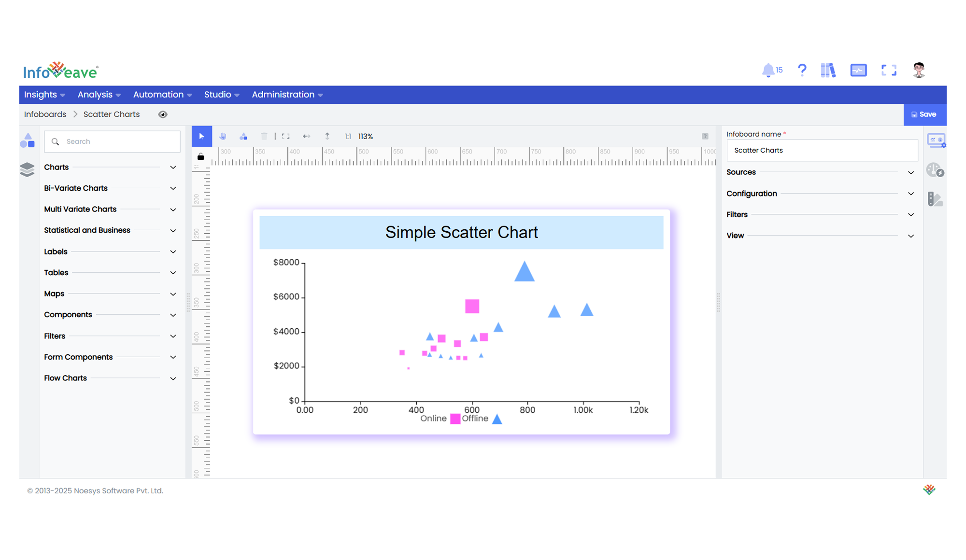Expand the Statistical and Business category
Image resolution: width=966 pixels, height=560 pixels.
click(111, 230)
